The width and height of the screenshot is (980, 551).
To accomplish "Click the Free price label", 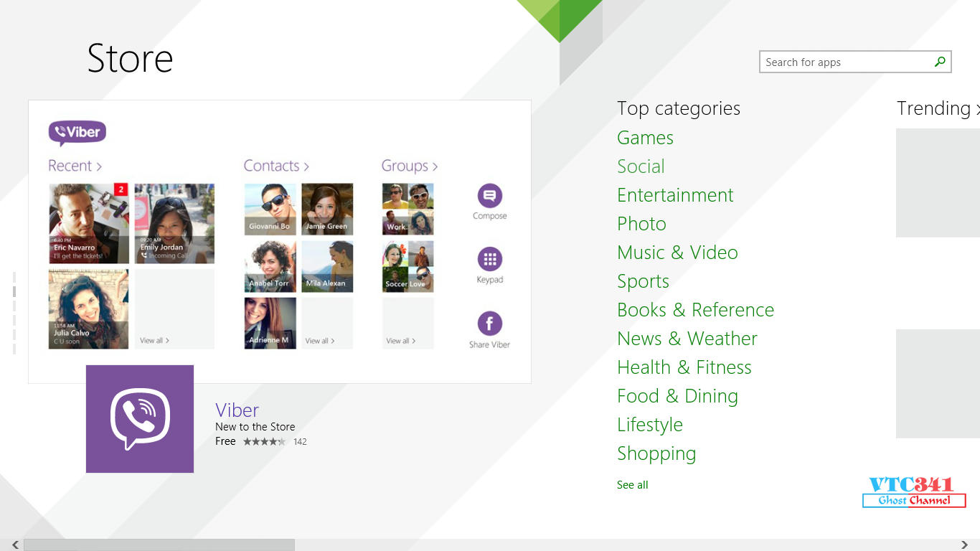I will 225,441.
